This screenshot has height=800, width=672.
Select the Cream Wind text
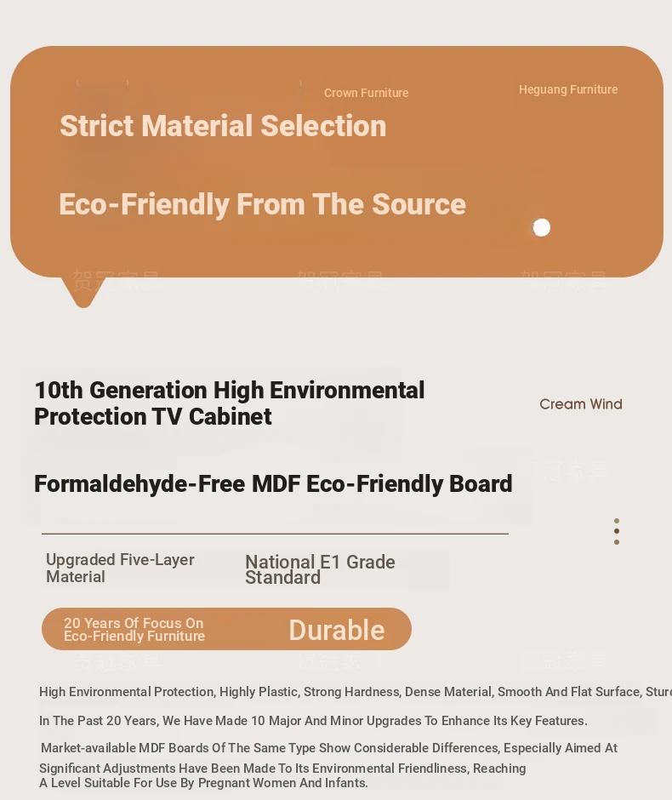click(581, 404)
